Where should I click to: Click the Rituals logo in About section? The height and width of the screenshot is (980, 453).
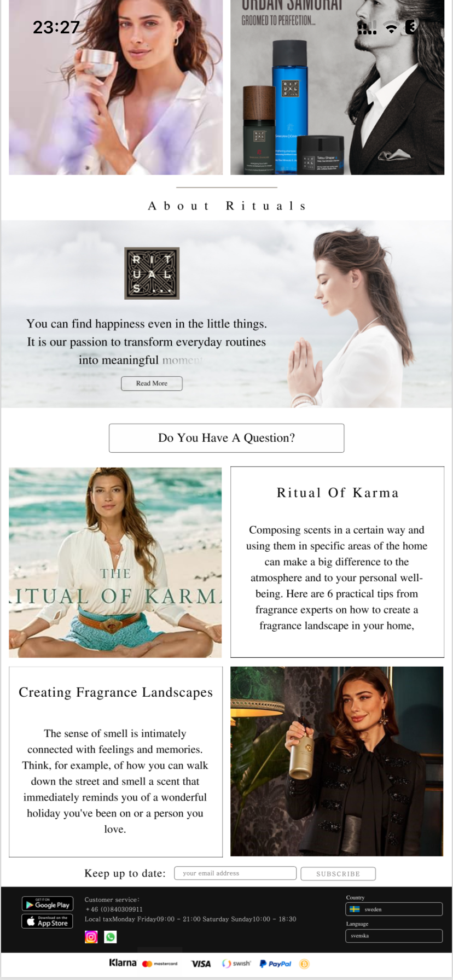coord(152,273)
